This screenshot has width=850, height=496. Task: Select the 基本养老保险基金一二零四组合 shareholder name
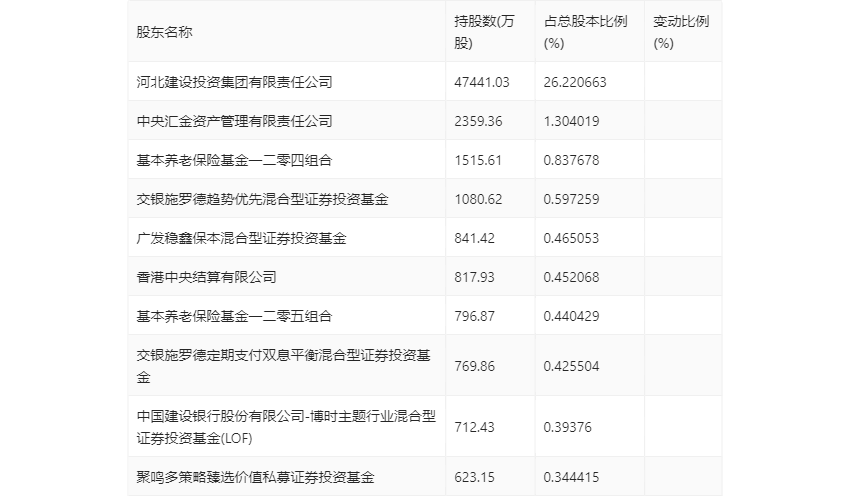234,160
